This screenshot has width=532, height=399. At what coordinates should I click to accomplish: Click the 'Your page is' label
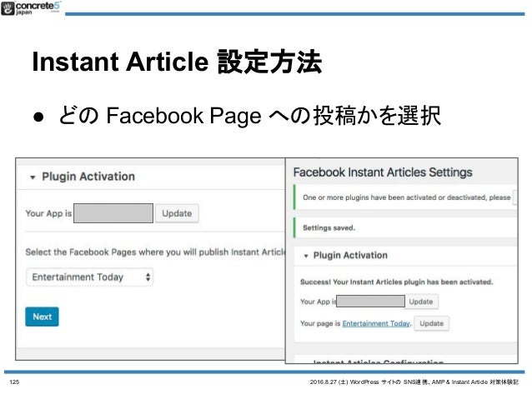click(x=320, y=323)
